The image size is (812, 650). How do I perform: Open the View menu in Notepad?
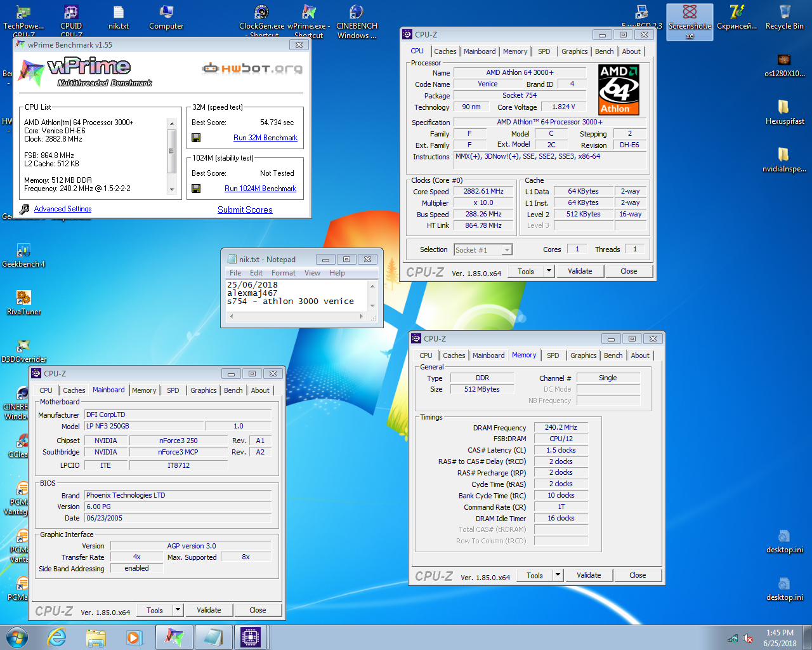tap(312, 273)
